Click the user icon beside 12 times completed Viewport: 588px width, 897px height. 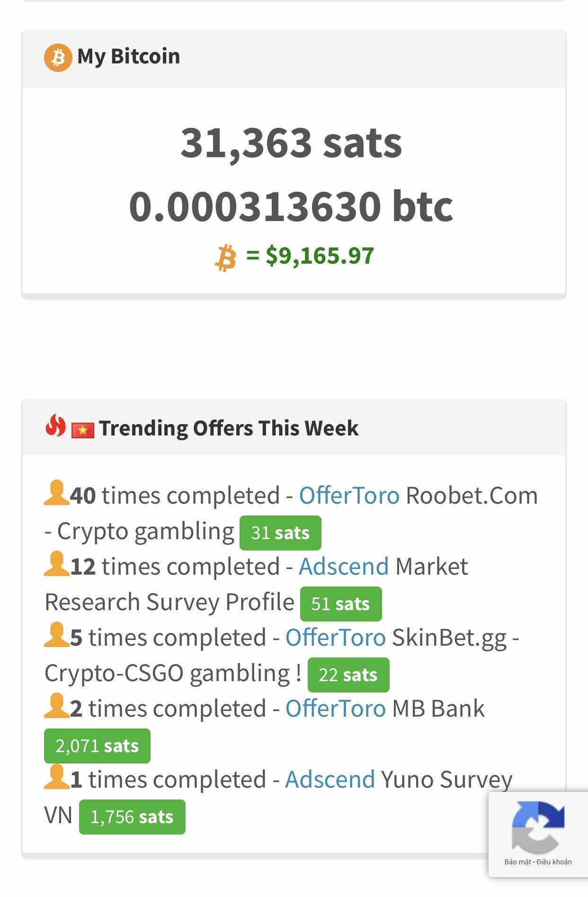click(56, 564)
